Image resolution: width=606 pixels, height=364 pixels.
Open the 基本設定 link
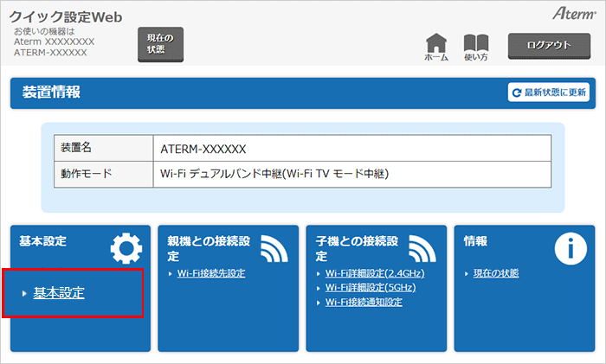(59, 294)
